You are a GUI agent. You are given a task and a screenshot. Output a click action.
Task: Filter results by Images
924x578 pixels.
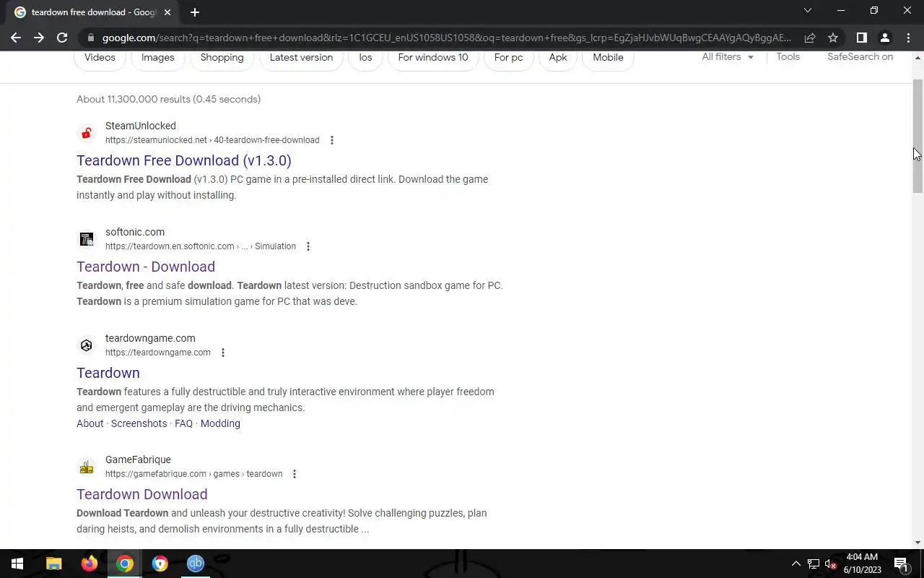[158, 58]
